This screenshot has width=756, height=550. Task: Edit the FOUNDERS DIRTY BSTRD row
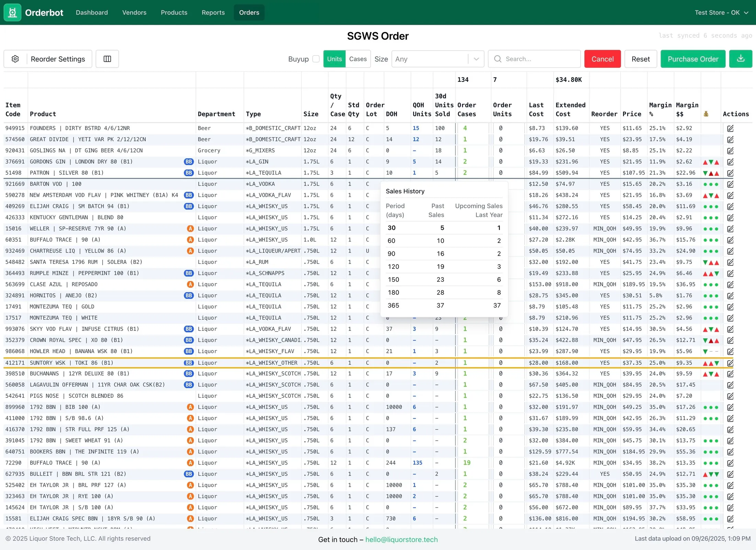click(x=730, y=128)
